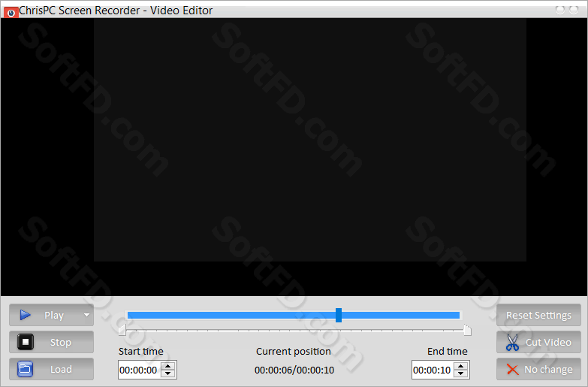588x387 pixels.
Task: Expand the Play button dropdown arrow
Action: (x=86, y=315)
